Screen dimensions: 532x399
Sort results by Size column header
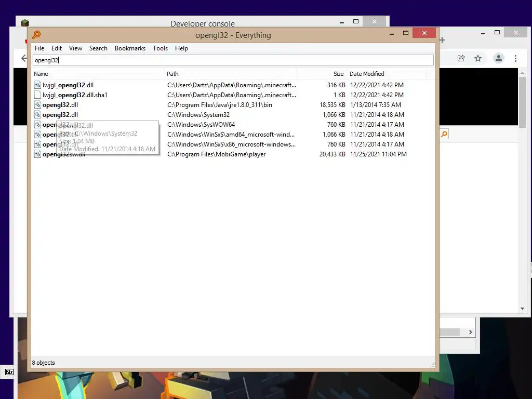322,74
